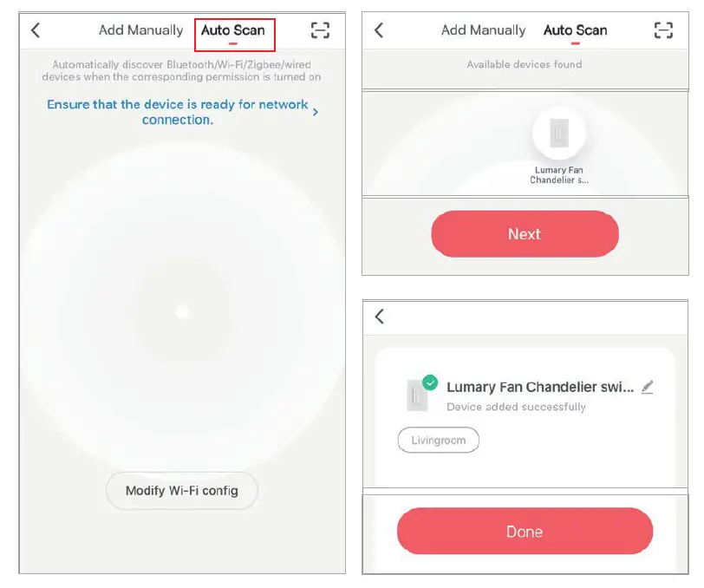Screen dimensions: 704x588
Task: Switch to Add Manually on the scanning screen
Action: coord(140,30)
